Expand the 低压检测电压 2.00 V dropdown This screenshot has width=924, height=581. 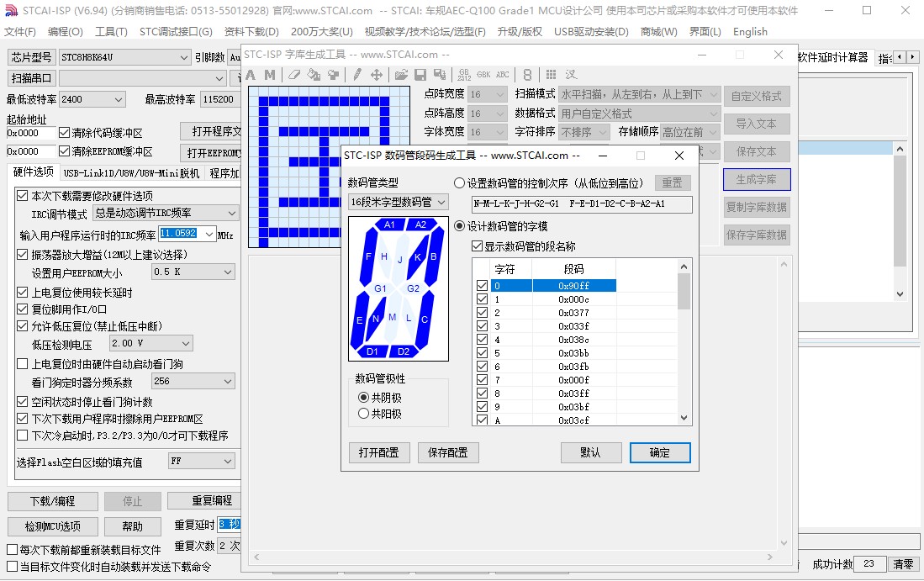tap(151, 343)
